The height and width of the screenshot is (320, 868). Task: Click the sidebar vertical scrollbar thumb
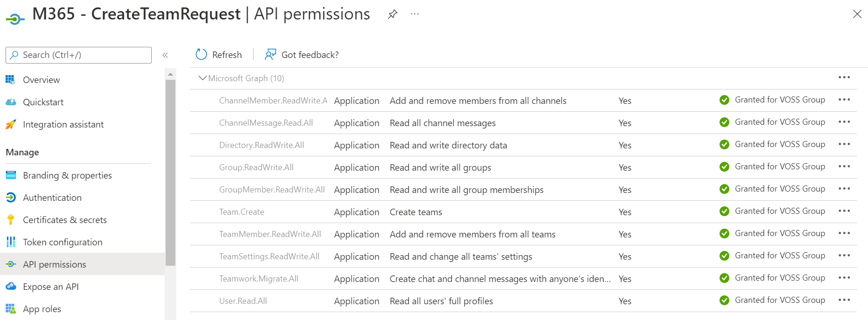point(170,173)
